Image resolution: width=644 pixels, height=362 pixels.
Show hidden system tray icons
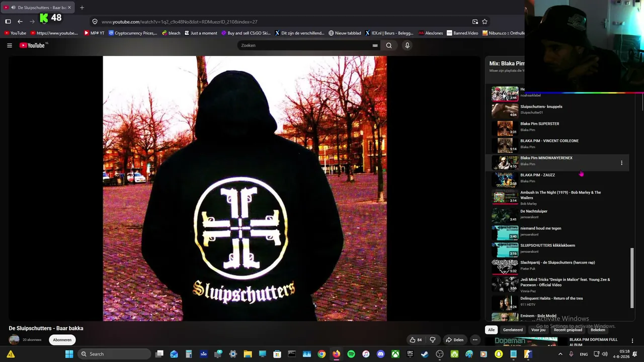[561, 354]
